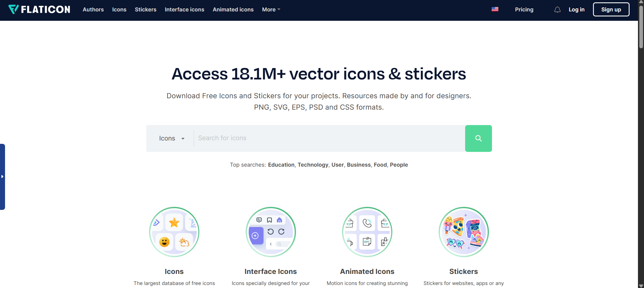Click the Animated Icons heading

click(x=367, y=272)
